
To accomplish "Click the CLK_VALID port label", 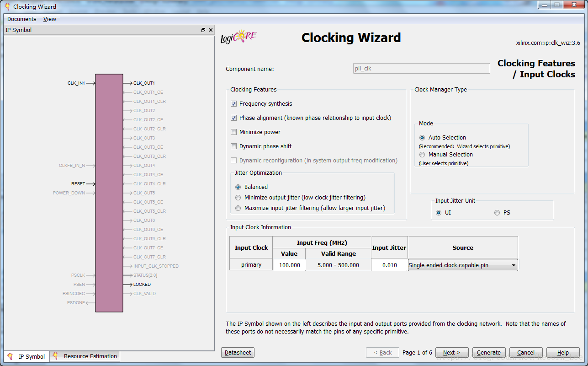I will (x=144, y=294).
